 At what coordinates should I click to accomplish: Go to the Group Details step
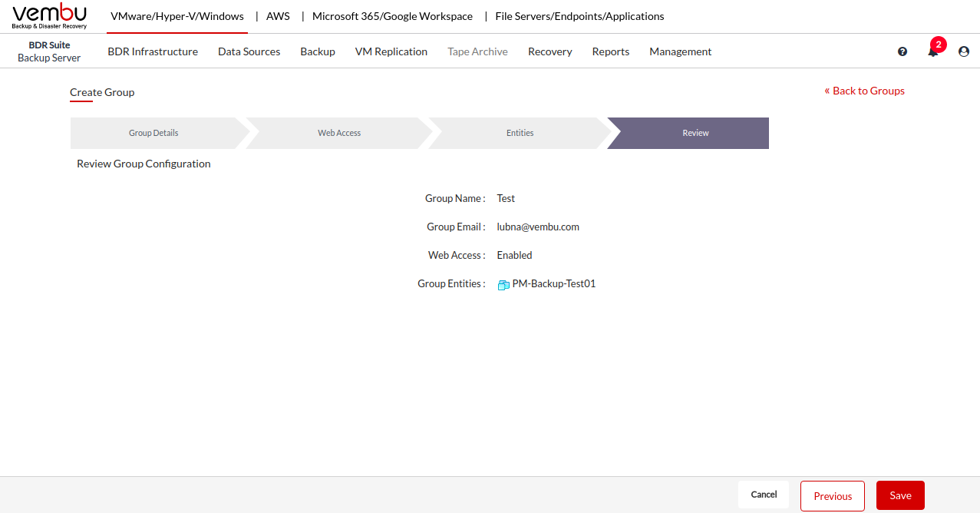(153, 133)
